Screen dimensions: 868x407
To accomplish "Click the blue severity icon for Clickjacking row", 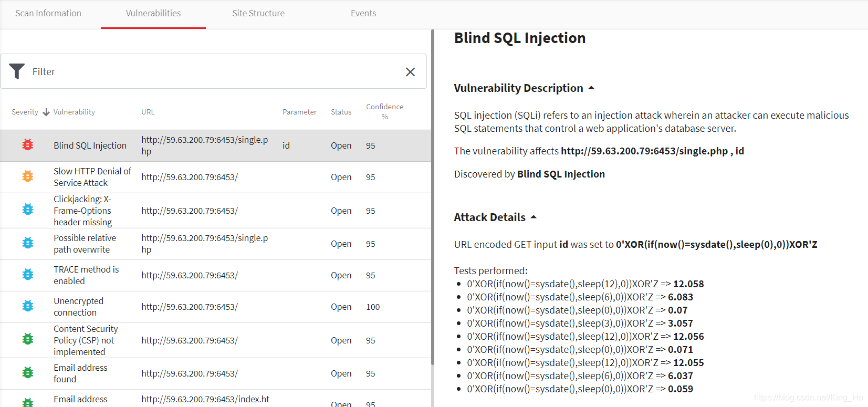I will pos(28,210).
